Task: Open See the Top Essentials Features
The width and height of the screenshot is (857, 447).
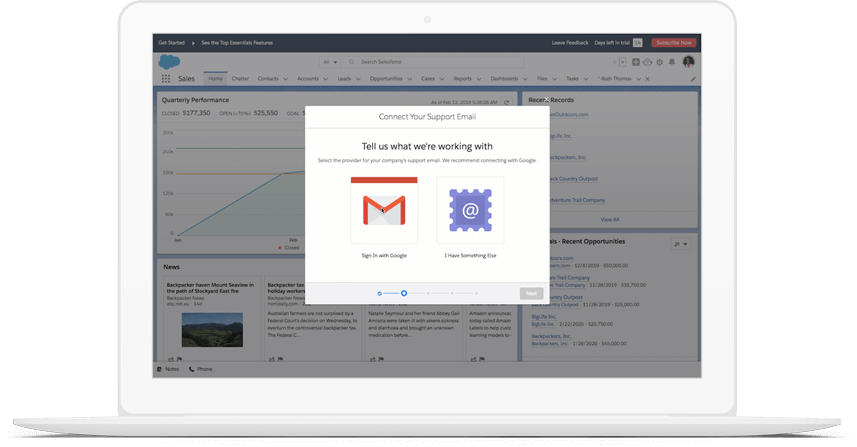Action: 237,43
